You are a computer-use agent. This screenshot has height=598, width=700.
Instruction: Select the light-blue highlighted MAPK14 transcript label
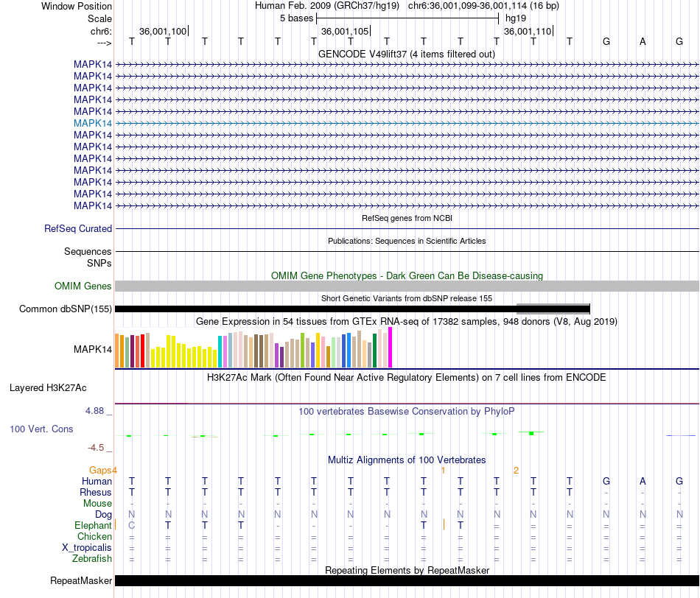point(93,123)
